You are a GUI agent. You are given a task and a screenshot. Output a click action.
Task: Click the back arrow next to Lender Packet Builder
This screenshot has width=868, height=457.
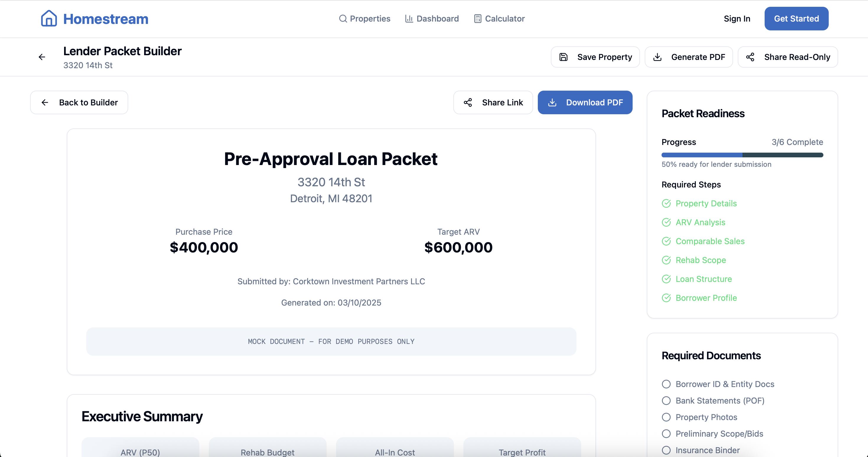point(41,57)
